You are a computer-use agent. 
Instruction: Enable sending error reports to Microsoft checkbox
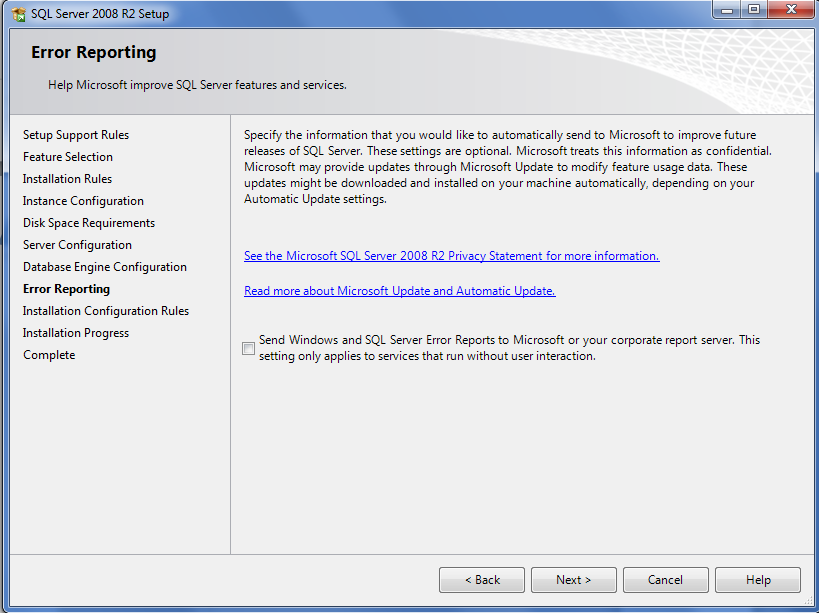[x=249, y=348]
